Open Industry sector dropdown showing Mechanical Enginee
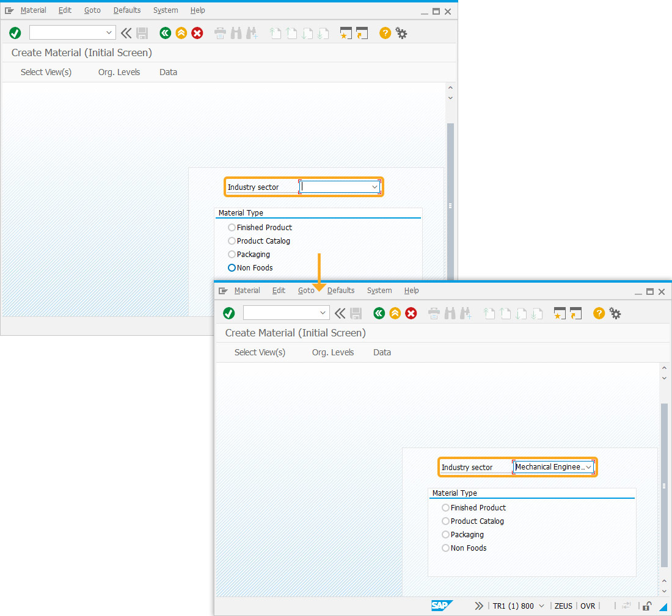This screenshot has width=672, height=616. click(x=588, y=467)
